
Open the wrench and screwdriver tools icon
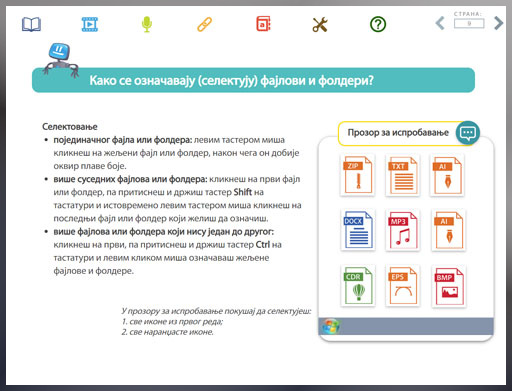(320, 25)
